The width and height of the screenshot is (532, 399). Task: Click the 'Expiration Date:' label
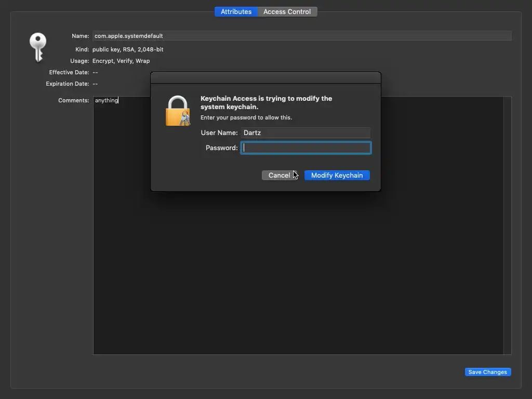(x=68, y=84)
